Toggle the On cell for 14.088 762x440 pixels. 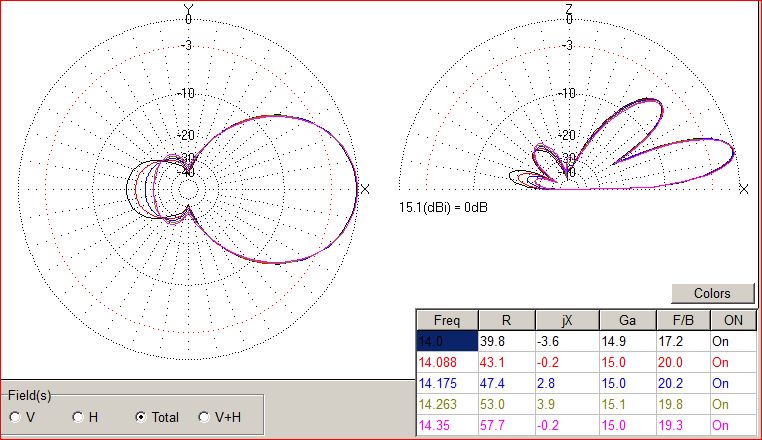click(732, 360)
